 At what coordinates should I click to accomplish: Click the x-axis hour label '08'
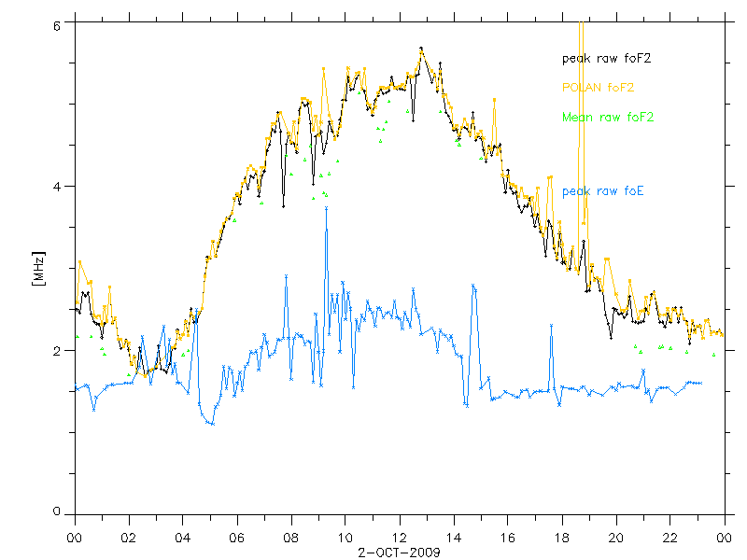[290, 539]
